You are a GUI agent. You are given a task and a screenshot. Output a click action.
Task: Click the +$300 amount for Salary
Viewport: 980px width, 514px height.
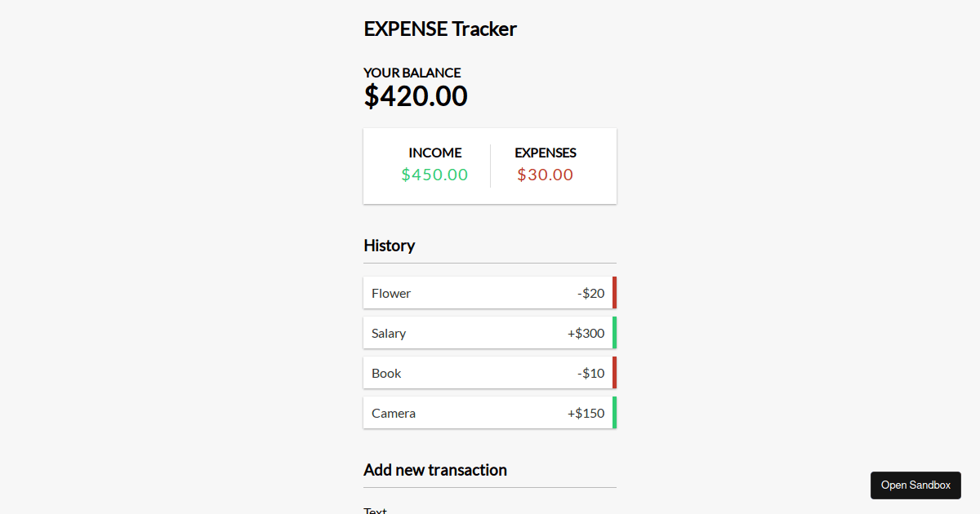point(586,333)
